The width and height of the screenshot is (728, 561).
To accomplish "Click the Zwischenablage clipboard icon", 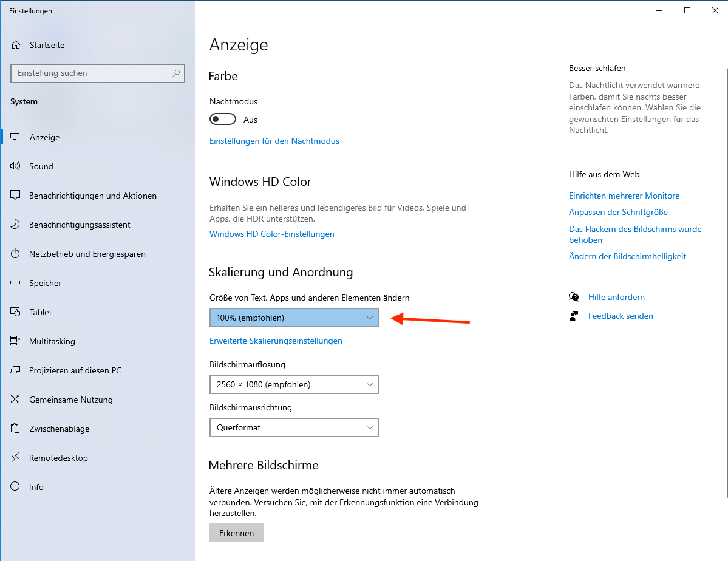I will [x=16, y=429].
